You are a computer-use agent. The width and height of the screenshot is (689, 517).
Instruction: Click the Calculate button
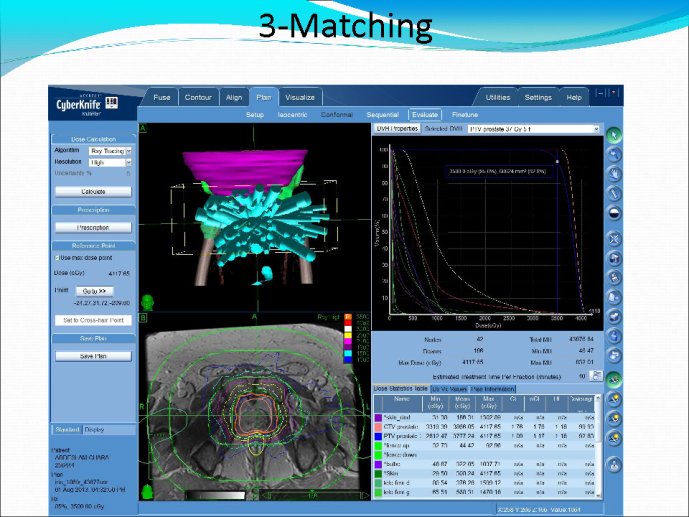coord(93,192)
